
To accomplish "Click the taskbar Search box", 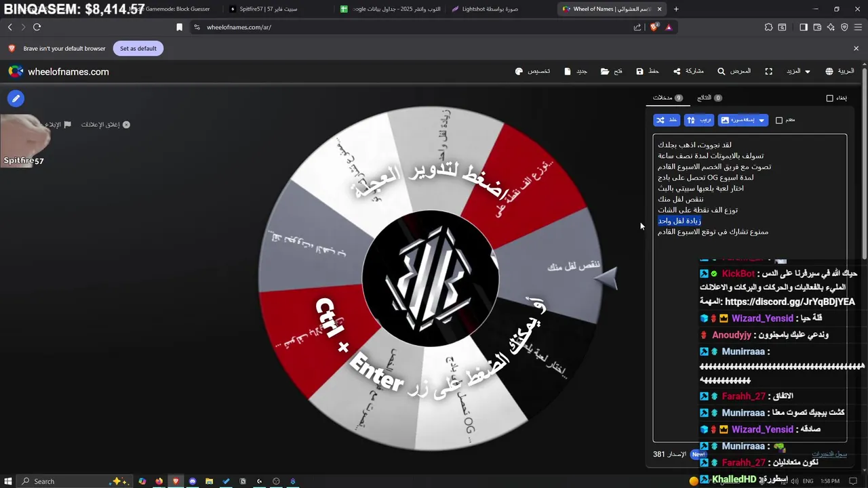I will [75, 481].
